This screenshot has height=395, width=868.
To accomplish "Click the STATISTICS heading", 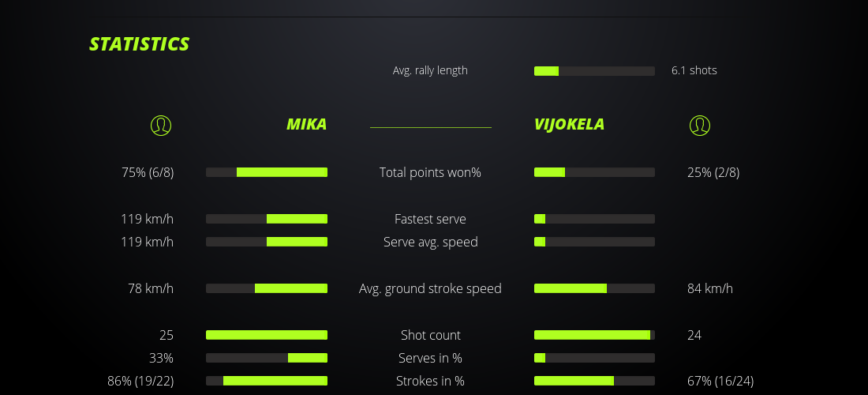I will click(140, 44).
